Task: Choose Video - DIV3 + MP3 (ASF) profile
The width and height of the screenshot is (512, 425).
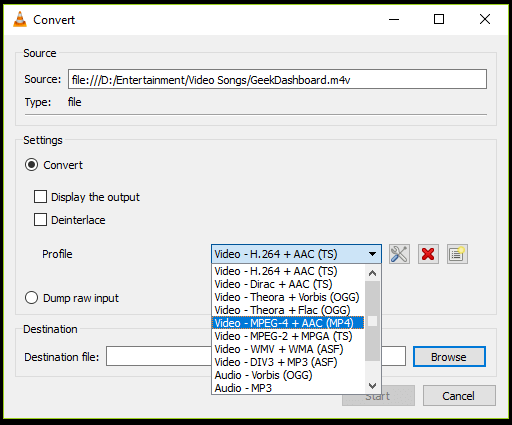Action: click(288, 362)
